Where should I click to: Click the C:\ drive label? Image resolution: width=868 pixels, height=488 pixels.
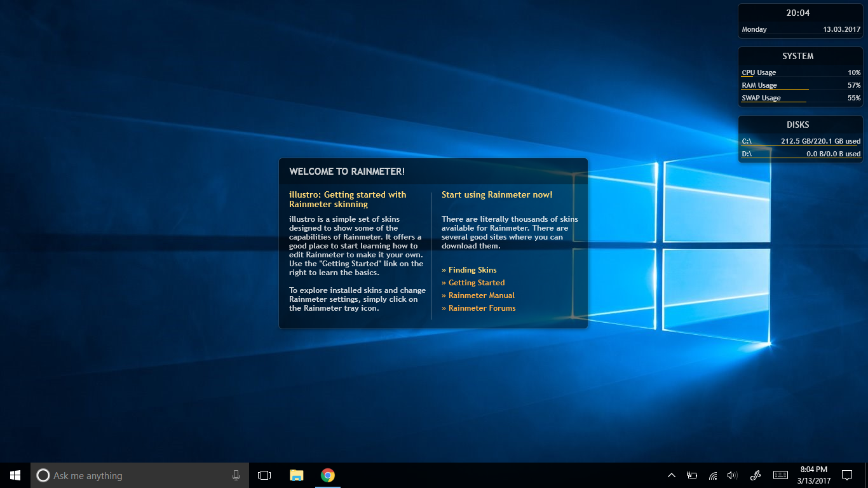(747, 141)
